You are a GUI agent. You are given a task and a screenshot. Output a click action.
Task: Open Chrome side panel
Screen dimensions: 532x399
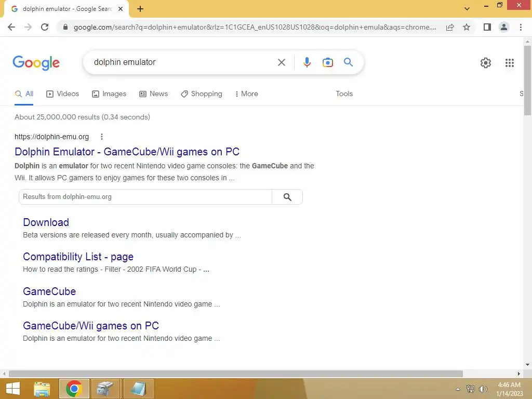pos(487,27)
